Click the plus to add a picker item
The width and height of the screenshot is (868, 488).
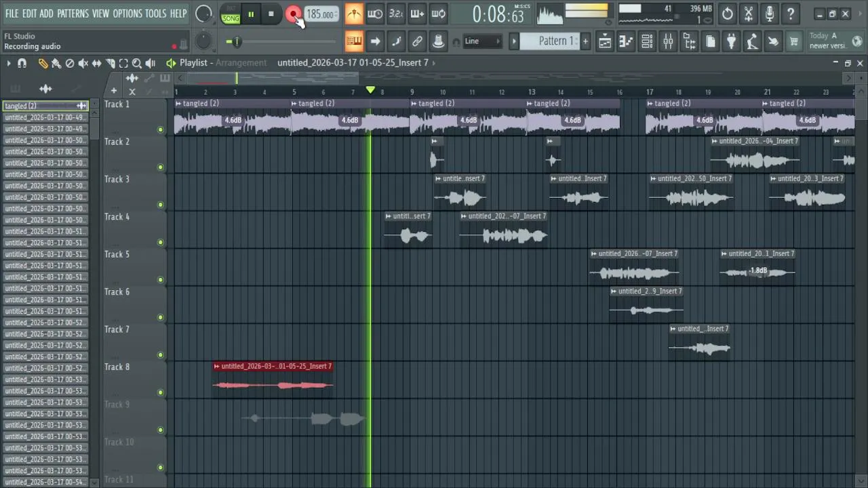coord(113,91)
